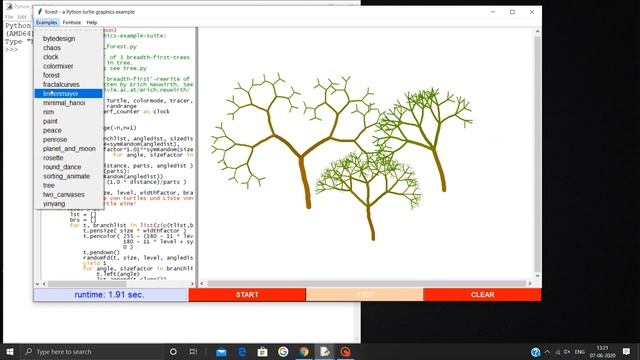Viewport: 640px width, 360px height.
Task: Click the runtime 1.91 sec. status label
Action: (x=110, y=295)
